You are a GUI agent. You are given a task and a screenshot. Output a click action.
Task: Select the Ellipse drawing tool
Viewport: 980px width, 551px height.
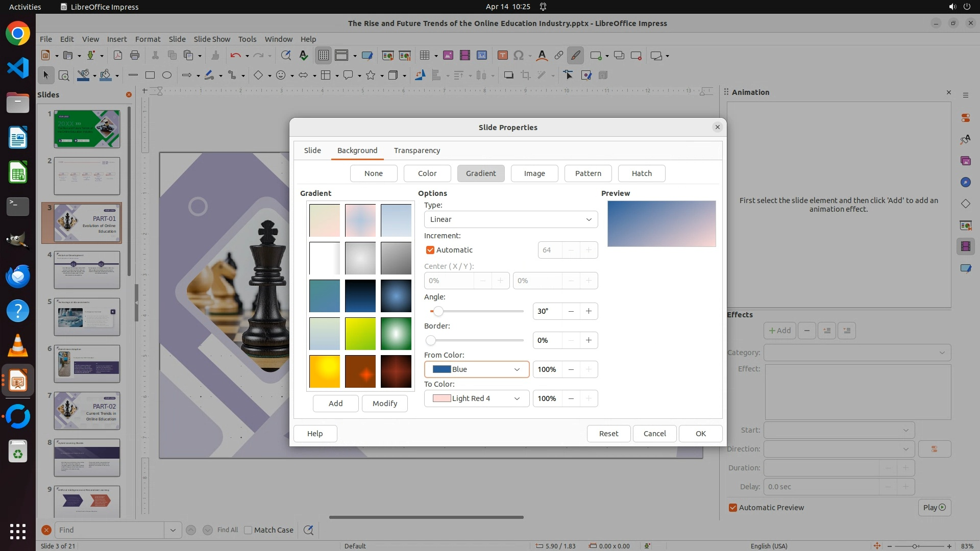coord(167,76)
